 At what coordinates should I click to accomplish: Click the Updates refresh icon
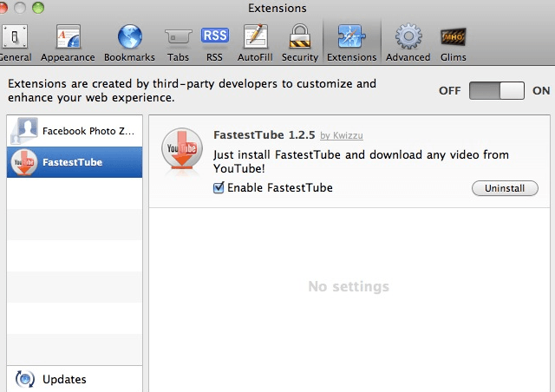25,379
